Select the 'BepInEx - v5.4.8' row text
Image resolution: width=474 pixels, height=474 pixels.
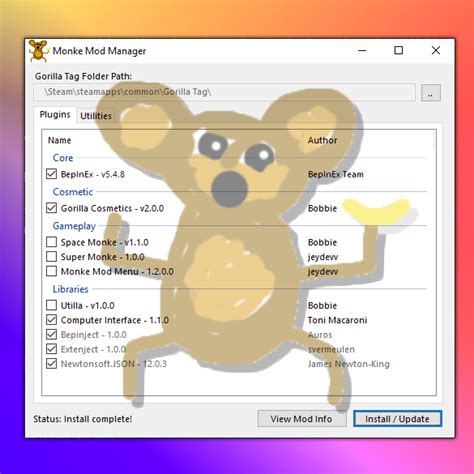point(93,174)
